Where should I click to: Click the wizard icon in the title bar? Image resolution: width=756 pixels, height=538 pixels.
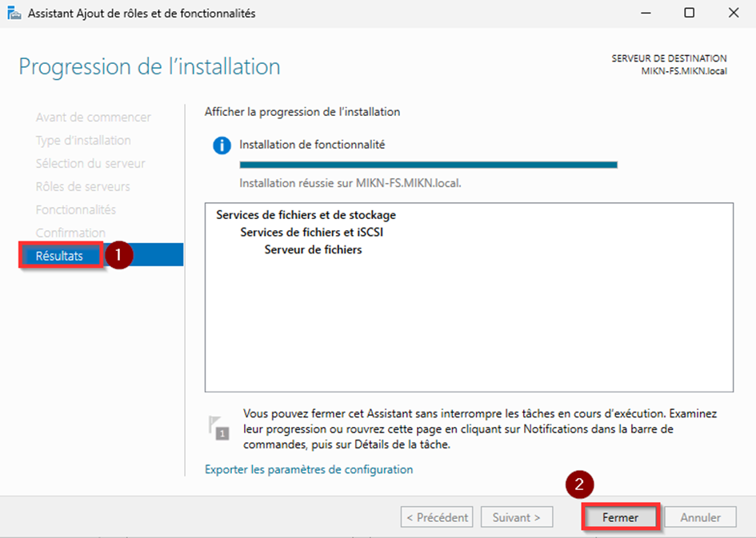click(x=14, y=14)
